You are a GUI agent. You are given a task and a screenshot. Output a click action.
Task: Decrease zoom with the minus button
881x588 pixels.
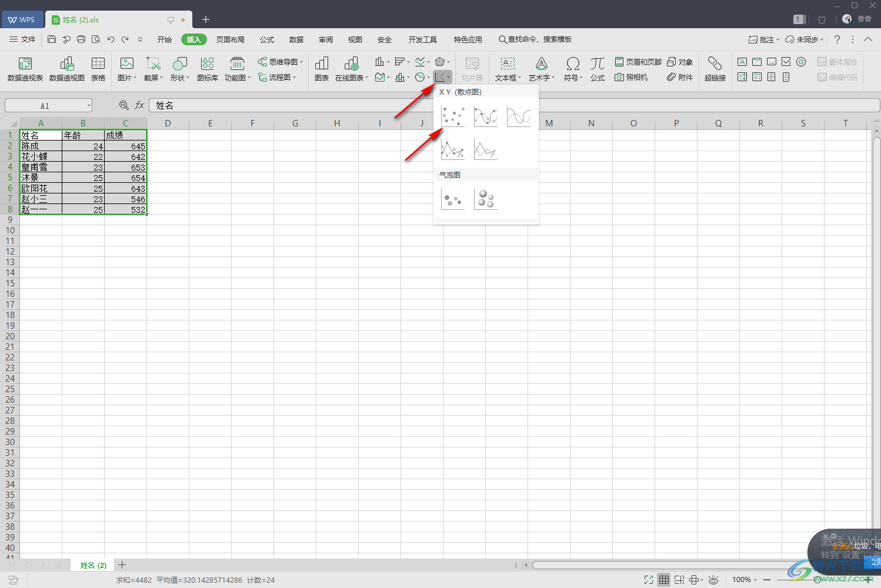click(x=767, y=580)
